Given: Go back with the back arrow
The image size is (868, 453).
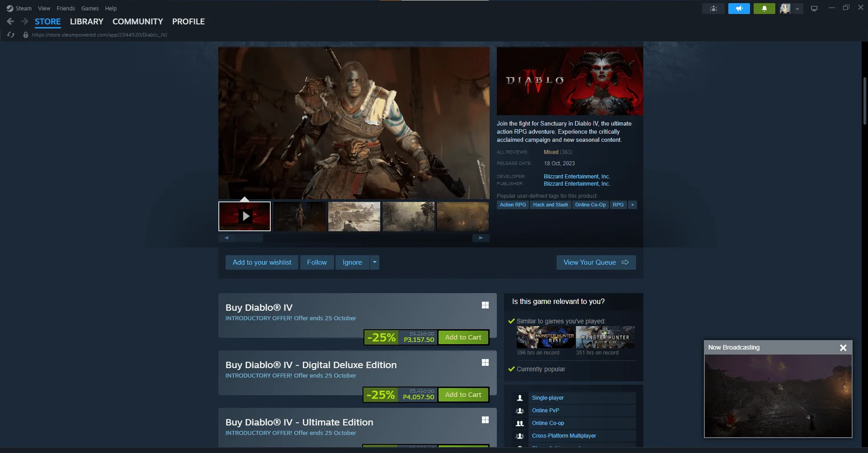Looking at the screenshot, I should pyautogui.click(x=10, y=21).
